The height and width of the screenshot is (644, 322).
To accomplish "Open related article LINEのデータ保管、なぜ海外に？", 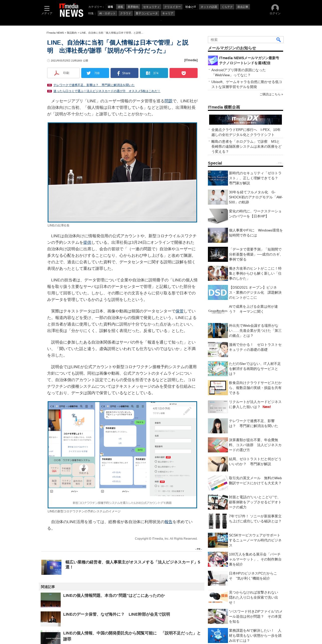I will tap(117, 614).
